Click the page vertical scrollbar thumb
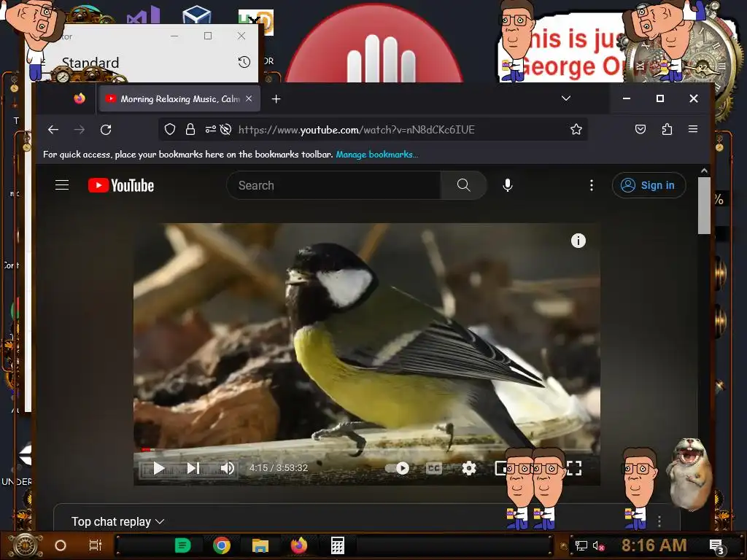This screenshot has width=747, height=560. click(x=704, y=206)
